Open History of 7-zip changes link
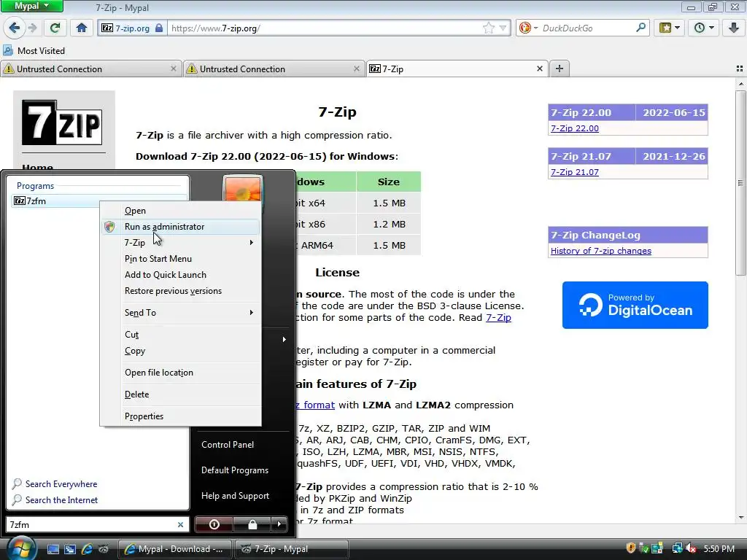 coord(601,251)
